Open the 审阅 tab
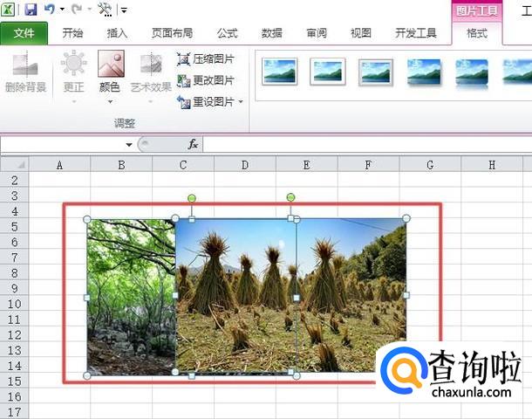The height and width of the screenshot is (419, 532). tap(317, 33)
